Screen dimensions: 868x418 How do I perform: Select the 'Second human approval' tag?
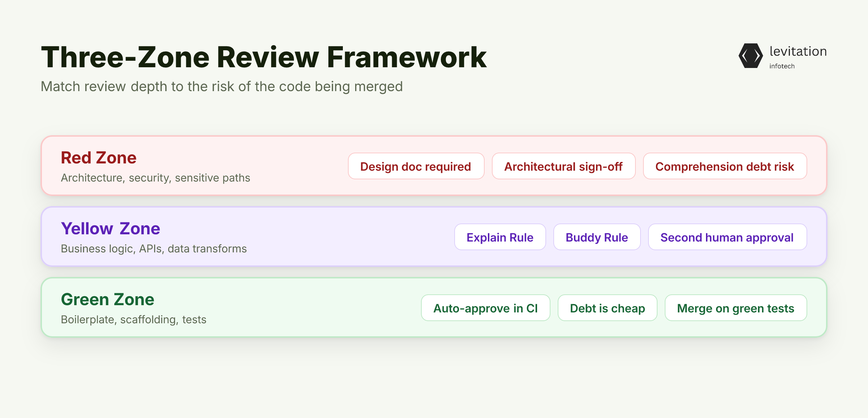click(x=727, y=237)
